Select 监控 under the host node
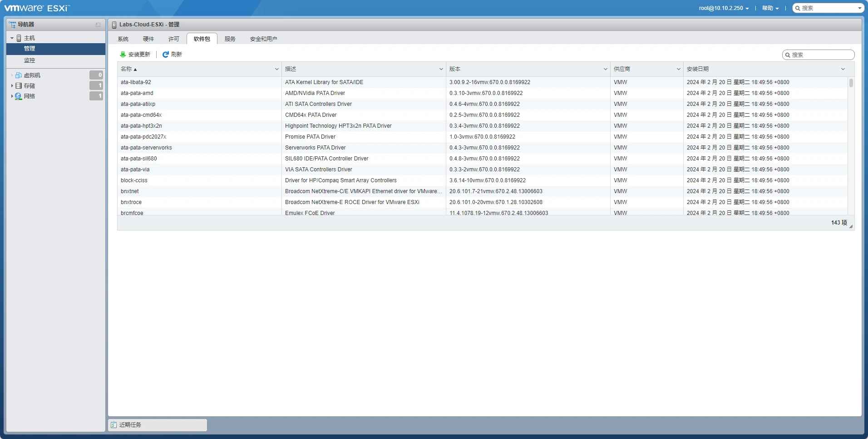Image resolution: width=868 pixels, height=439 pixels. point(30,60)
